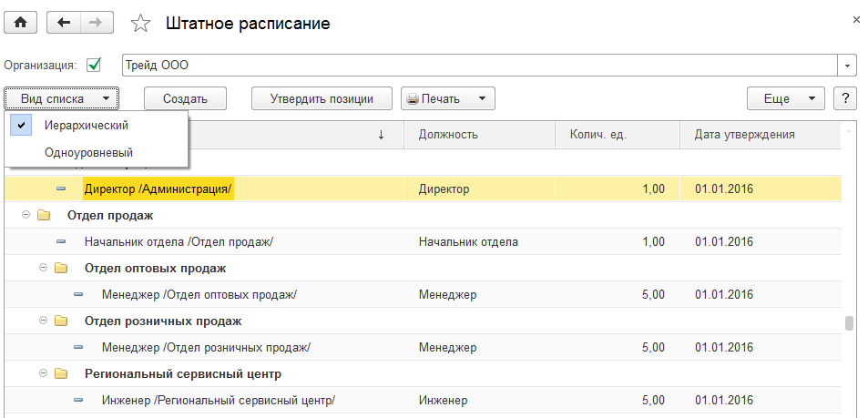Select Одноуровневый list view option
The height and width of the screenshot is (418, 868).
click(x=88, y=153)
